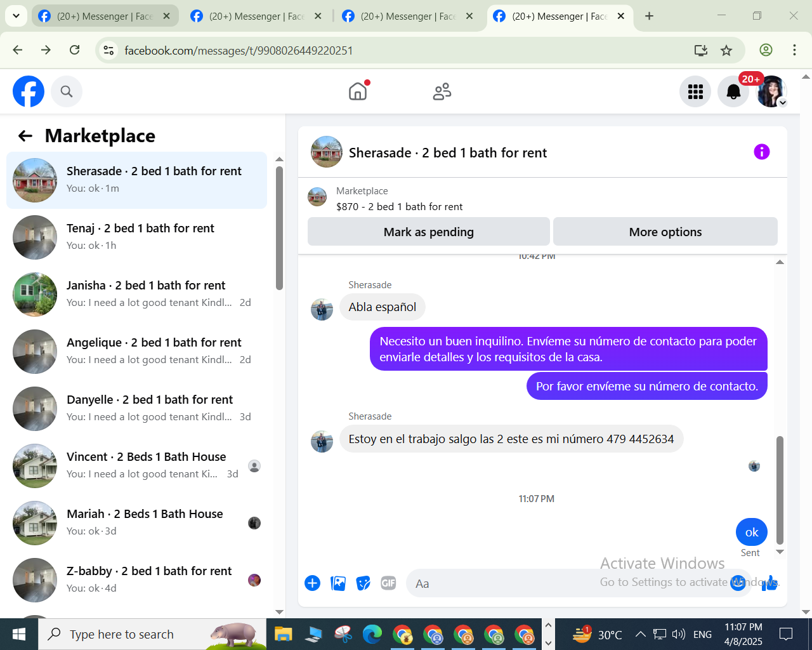Click the message input field Aa
Image resolution: width=812 pixels, height=650 pixels.
tap(568, 583)
